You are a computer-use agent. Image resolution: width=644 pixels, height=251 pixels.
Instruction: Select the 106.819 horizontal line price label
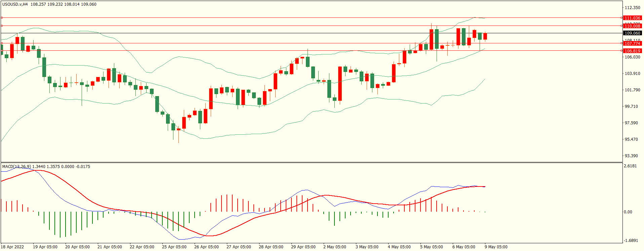point(632,51)
